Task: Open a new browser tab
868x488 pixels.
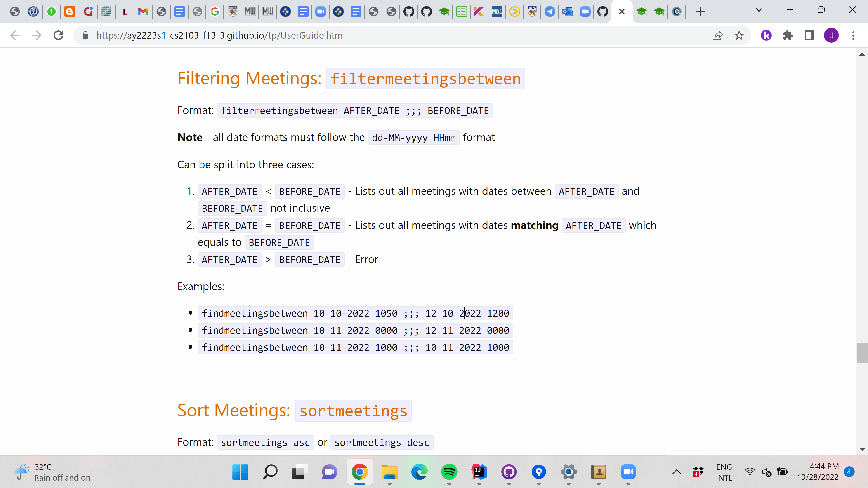Action: click(x=700, y=12)
